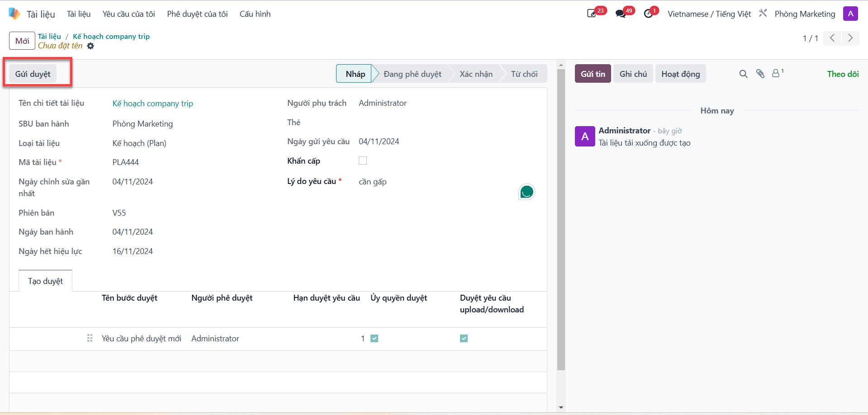Open the Phê duyệt của tôi menu

[197, 14]
